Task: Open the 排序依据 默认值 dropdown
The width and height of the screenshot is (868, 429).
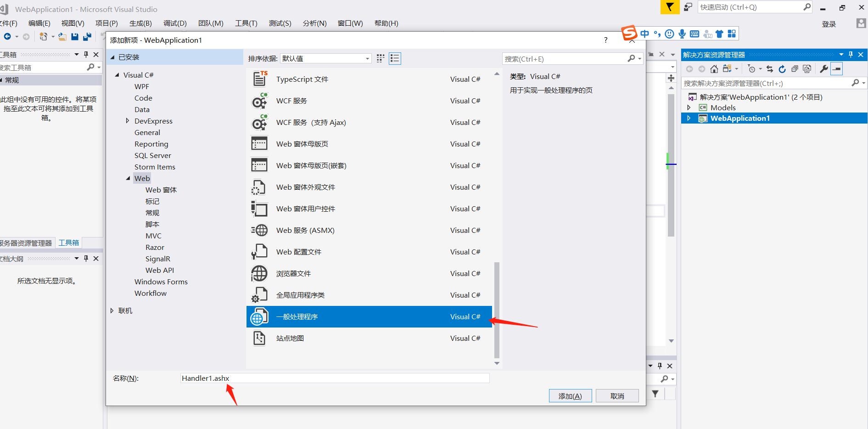Action: pyautogui.click(x=325, y=58)
